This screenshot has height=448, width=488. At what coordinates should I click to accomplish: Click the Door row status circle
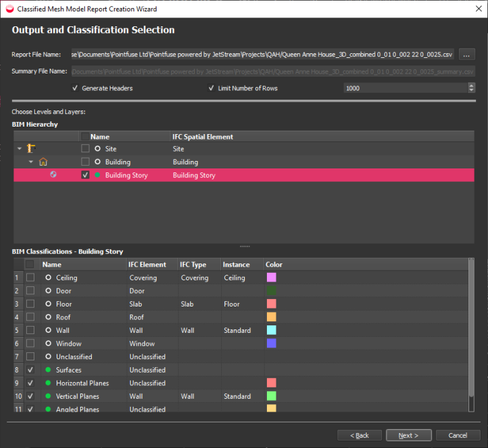(x=49, y=290)
